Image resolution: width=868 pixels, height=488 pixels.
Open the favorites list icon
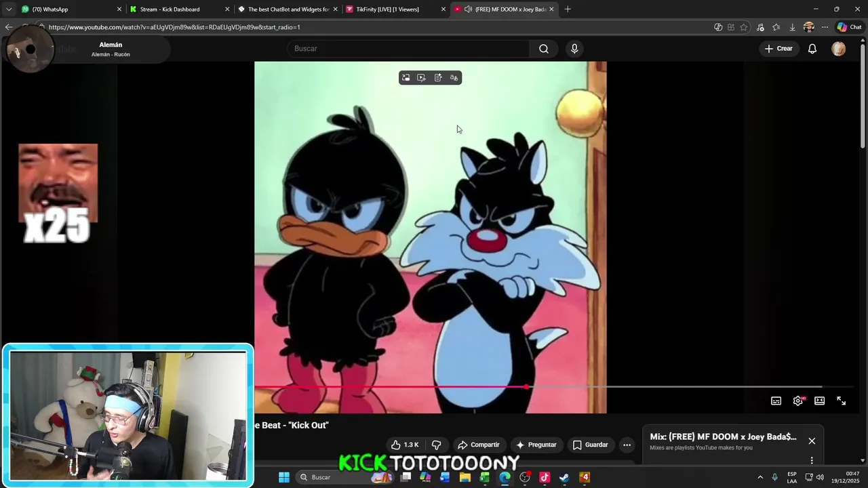coord(776,27)
